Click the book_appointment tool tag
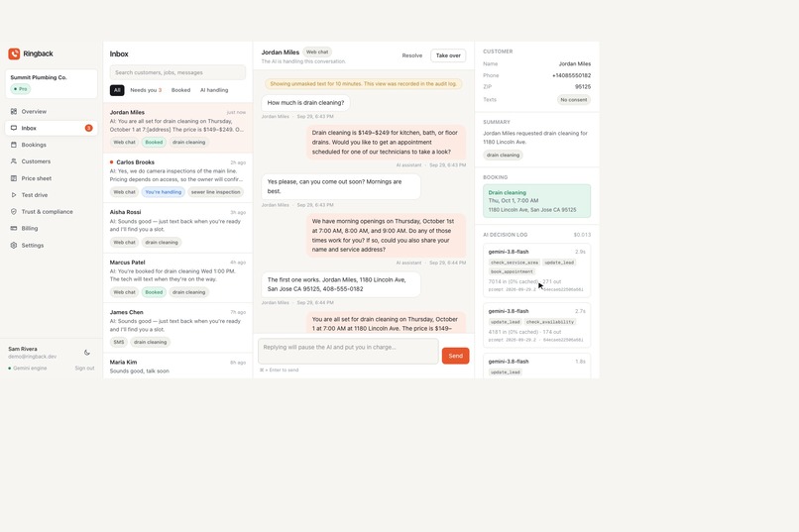Screen dimensions: 799x532 point(512,271)
